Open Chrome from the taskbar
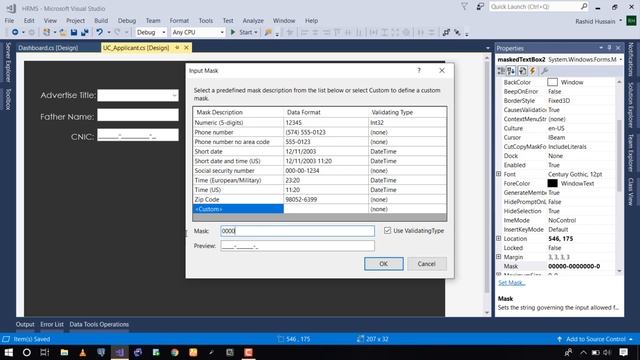Viewport: 640px width, 360px height. 175,352
